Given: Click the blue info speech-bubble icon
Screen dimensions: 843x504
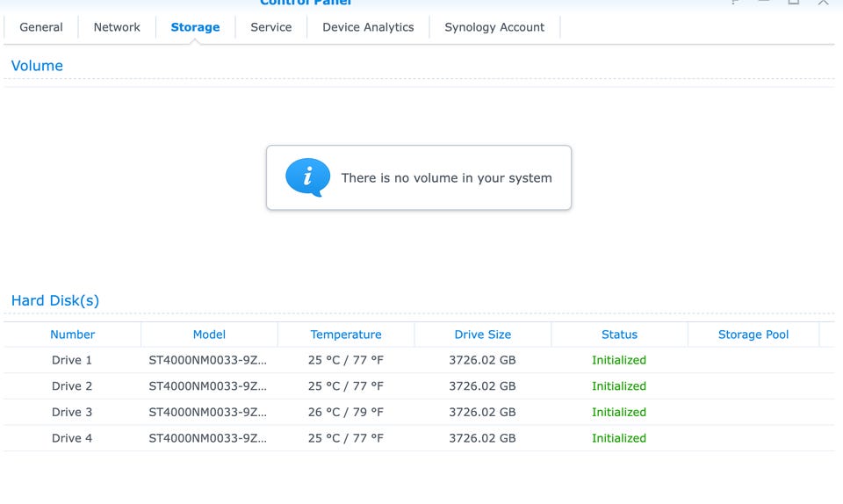Looking at the screenshot, I should pos(307,177).
